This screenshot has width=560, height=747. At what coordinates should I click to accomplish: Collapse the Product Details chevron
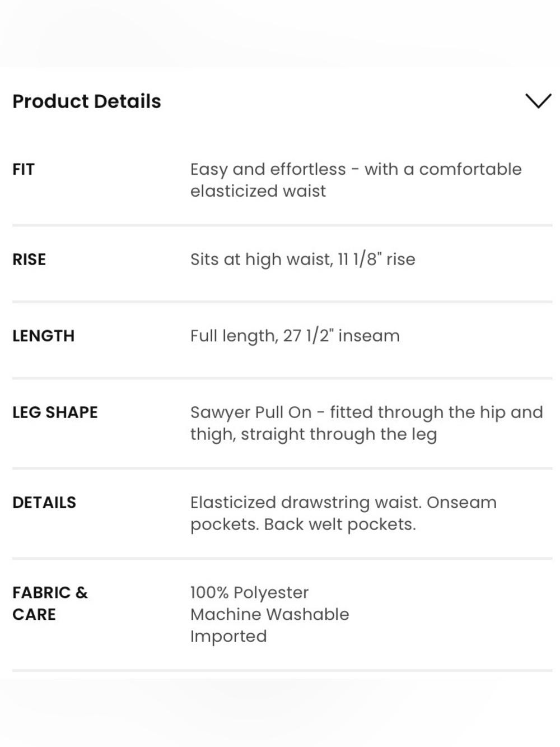pyautogui.click(x=538, y=101)
